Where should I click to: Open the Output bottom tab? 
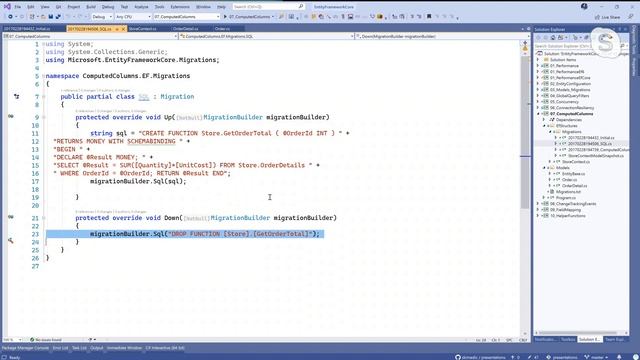pyautogui.click(x=97, y=348)
